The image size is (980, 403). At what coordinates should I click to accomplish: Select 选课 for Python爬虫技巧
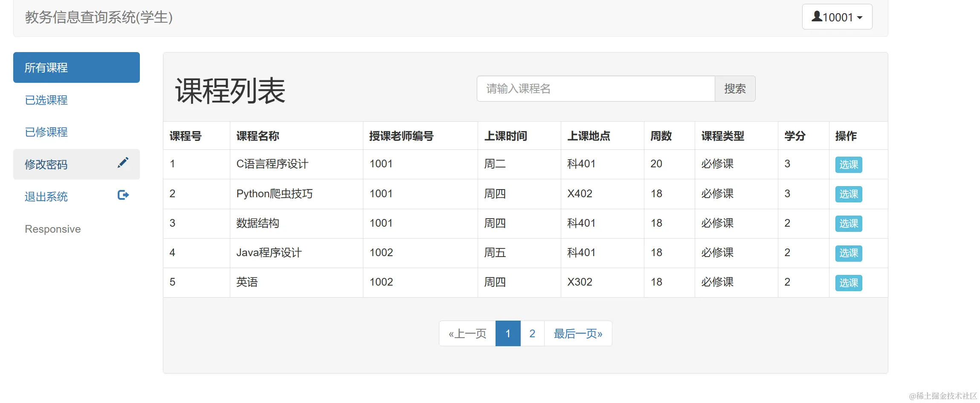848,194
